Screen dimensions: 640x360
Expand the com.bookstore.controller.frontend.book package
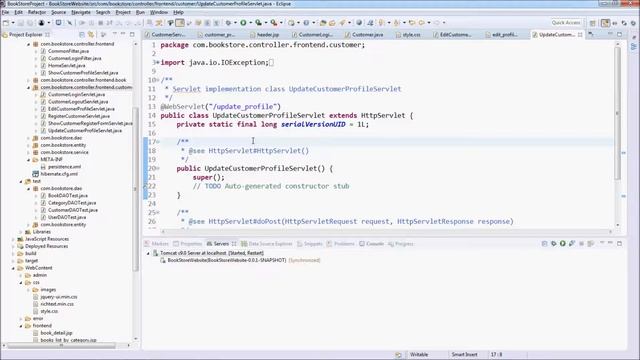point(29,80)
